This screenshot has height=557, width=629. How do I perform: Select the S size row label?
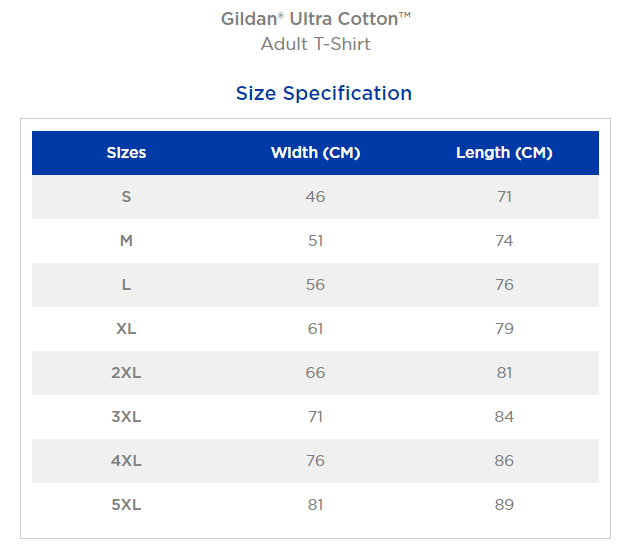[126, 197]
